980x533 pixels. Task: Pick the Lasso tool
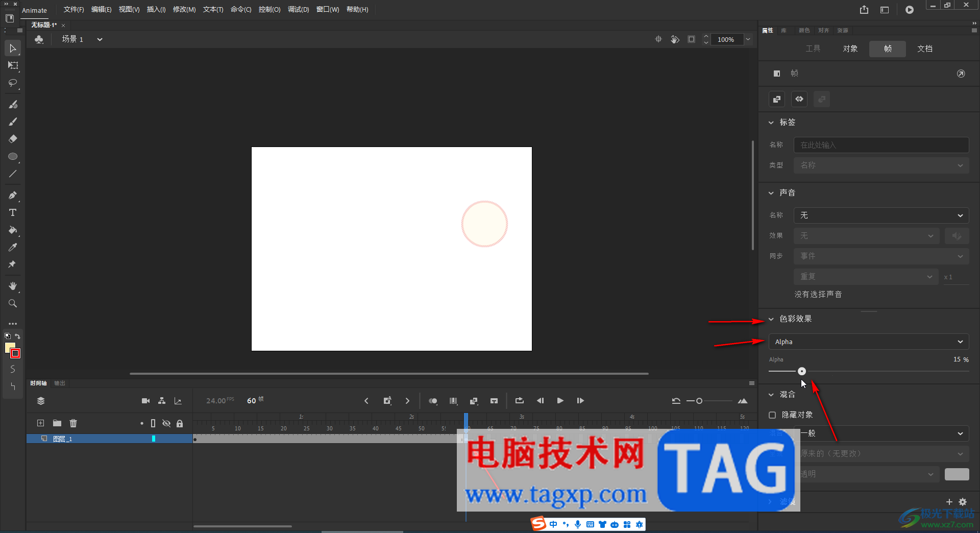coord(13,83)
